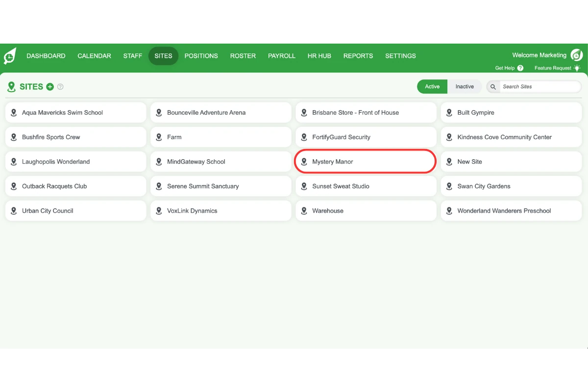Image resolution: width=588 pixels, height=392 pixels.
Task: Open the Staff section
Action: pyautogui.click(x=132, y=56)
